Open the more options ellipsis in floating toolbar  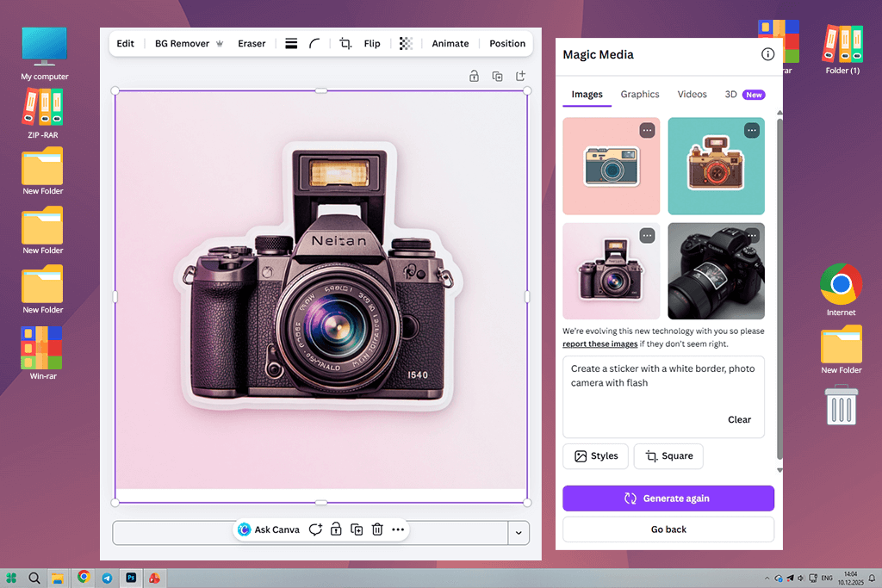[398, 529]
